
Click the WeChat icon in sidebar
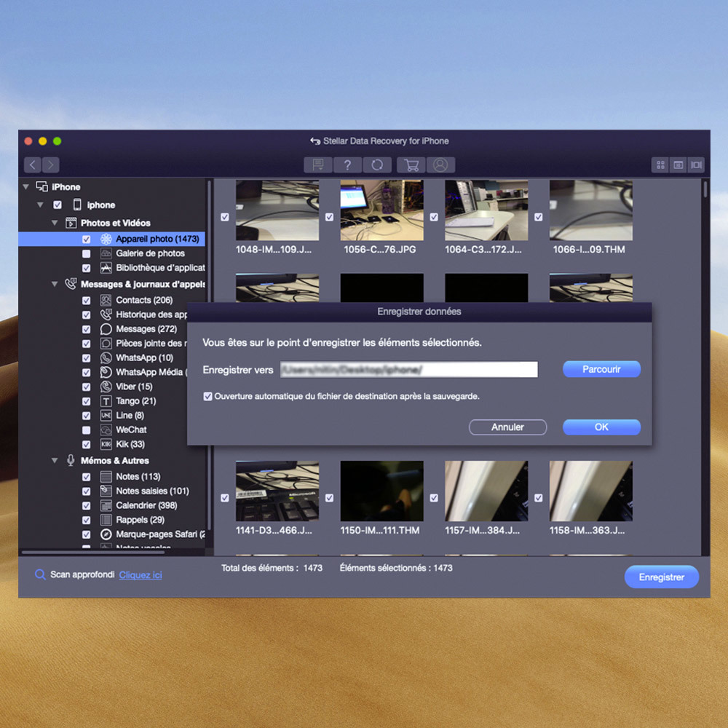(106, 430)
